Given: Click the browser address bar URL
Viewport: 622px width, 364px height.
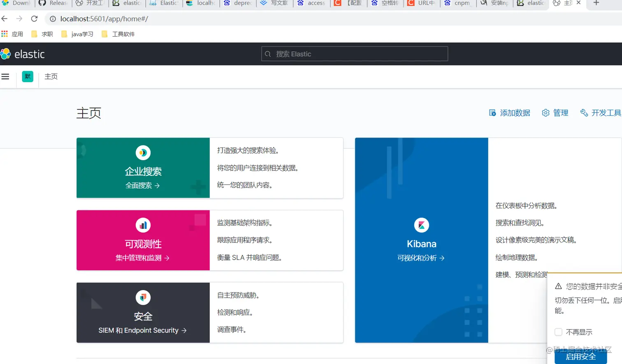Looking at the screenshot, I should point(104,19).
